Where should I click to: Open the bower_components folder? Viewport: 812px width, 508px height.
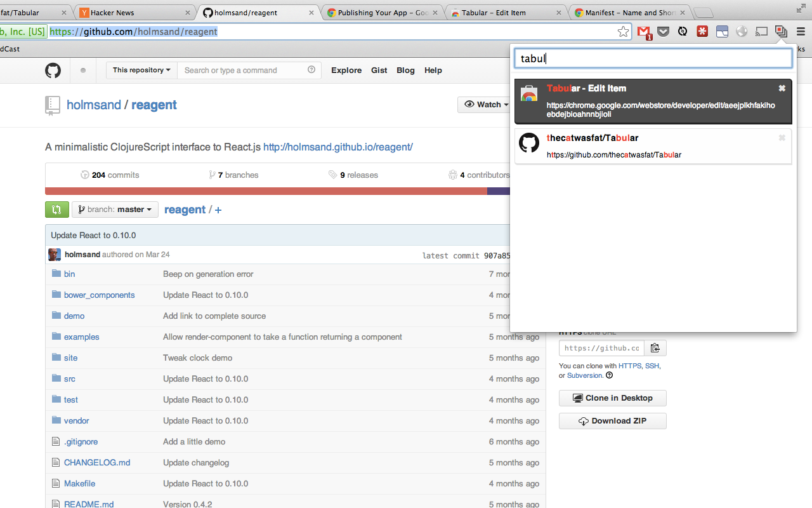[x=99, y=295]
